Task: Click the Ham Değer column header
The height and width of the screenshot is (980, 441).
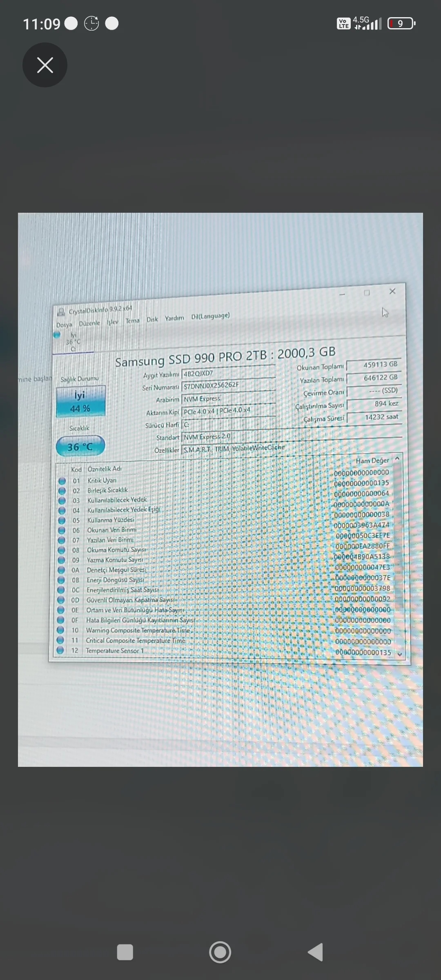Action: (372, 461)
